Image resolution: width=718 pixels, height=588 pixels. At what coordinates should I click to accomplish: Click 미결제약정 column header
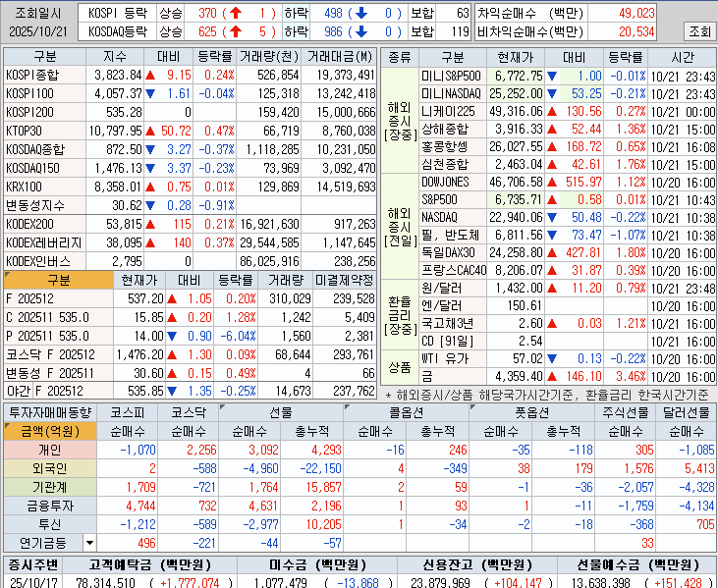pyautogui.click(x=345, y=280)
